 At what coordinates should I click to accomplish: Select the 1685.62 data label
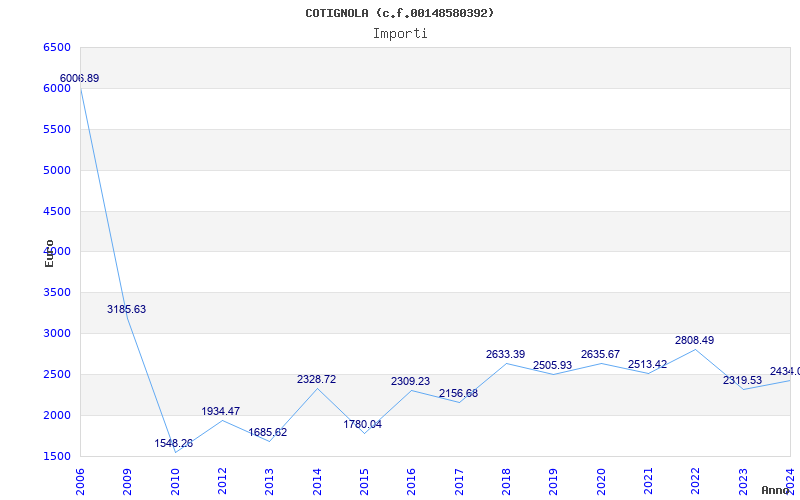pyautogui.click(x=267, y=433)
